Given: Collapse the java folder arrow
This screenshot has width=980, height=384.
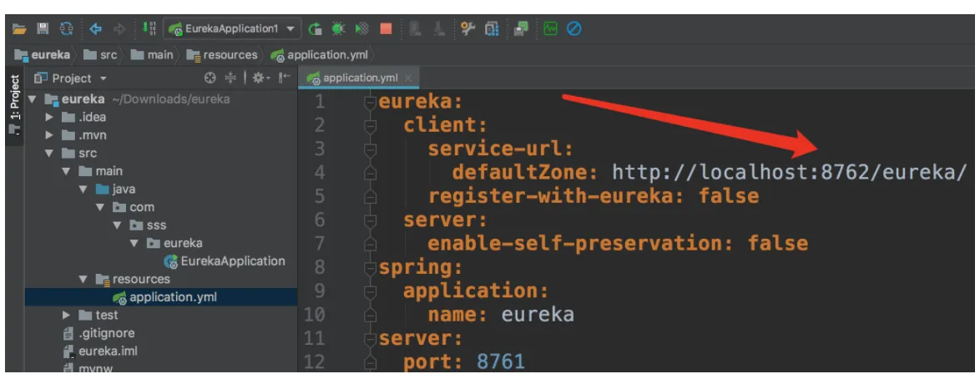Looking at the screenshot, I should click(x=83, y=189).
